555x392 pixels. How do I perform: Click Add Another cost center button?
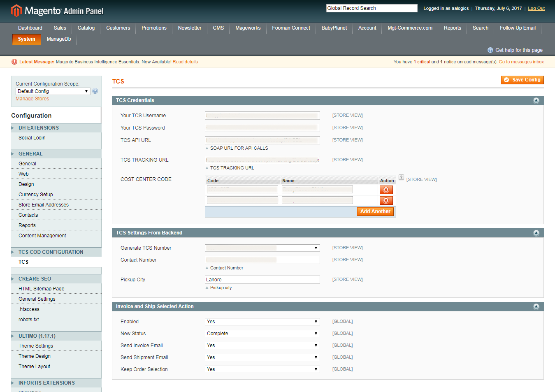tap(375, 211)
